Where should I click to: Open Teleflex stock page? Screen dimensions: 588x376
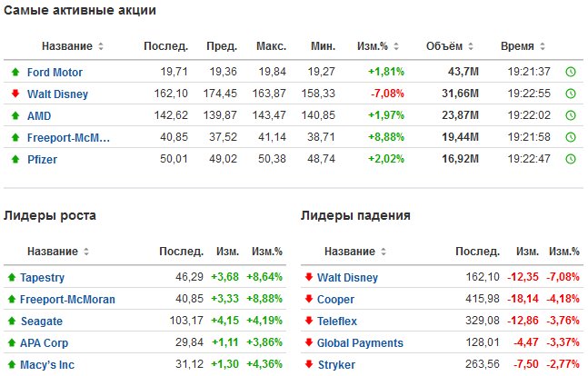(337, 321)
